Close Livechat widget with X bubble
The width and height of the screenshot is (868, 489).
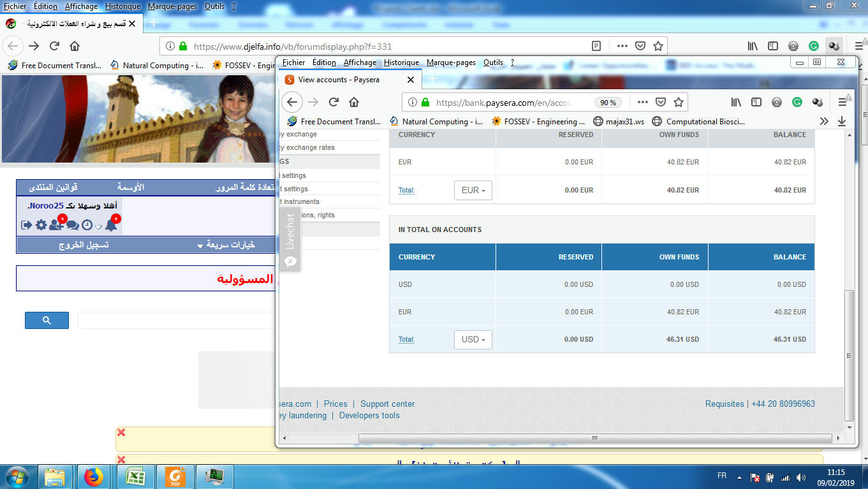coord(291,261)
